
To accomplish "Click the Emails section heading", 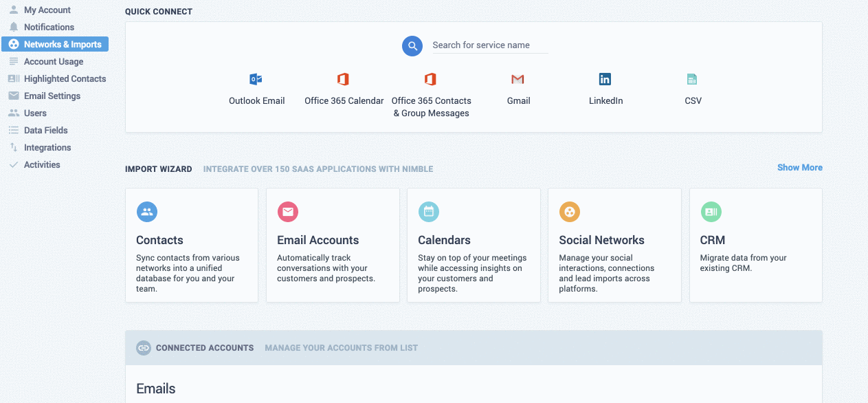I will click(156, 389).
